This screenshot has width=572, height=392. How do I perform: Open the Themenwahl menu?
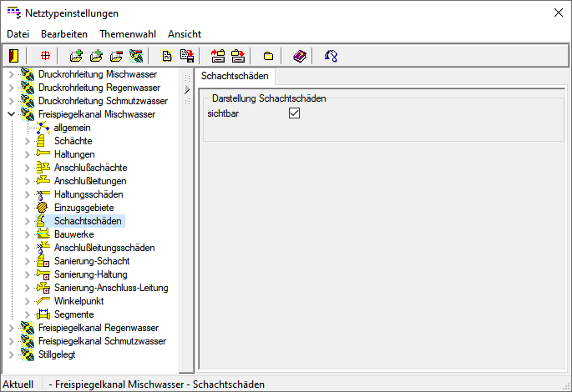point(127,34)
